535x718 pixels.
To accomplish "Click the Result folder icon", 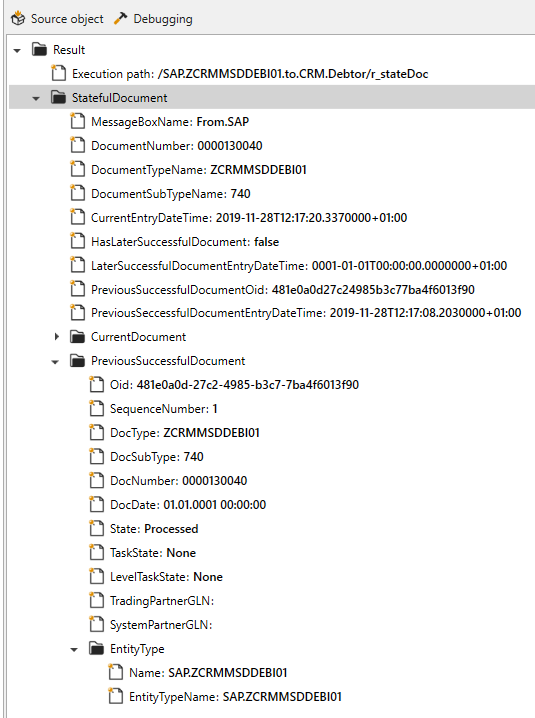I will tap(39, 49).
